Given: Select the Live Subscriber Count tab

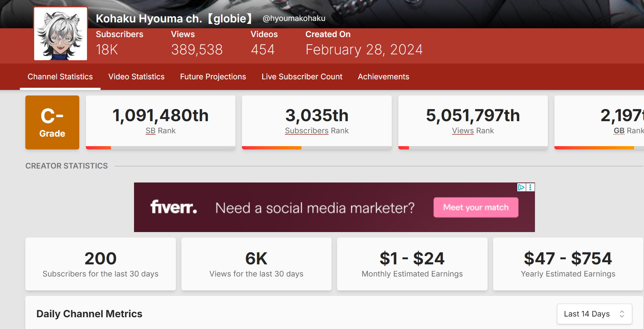Looking at the screenshot, I should click(x=302, y=77).
